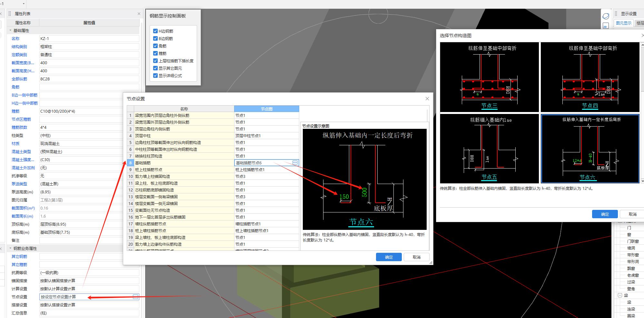Switch to 2D view icon
The height and width of the screenshot is (318, 644).
point(605,26)
